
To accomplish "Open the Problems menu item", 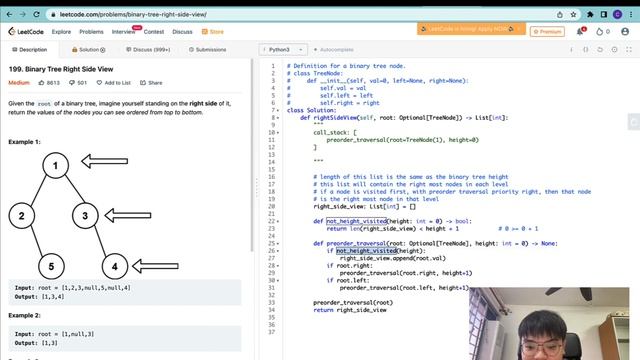I will pos(91,31).
